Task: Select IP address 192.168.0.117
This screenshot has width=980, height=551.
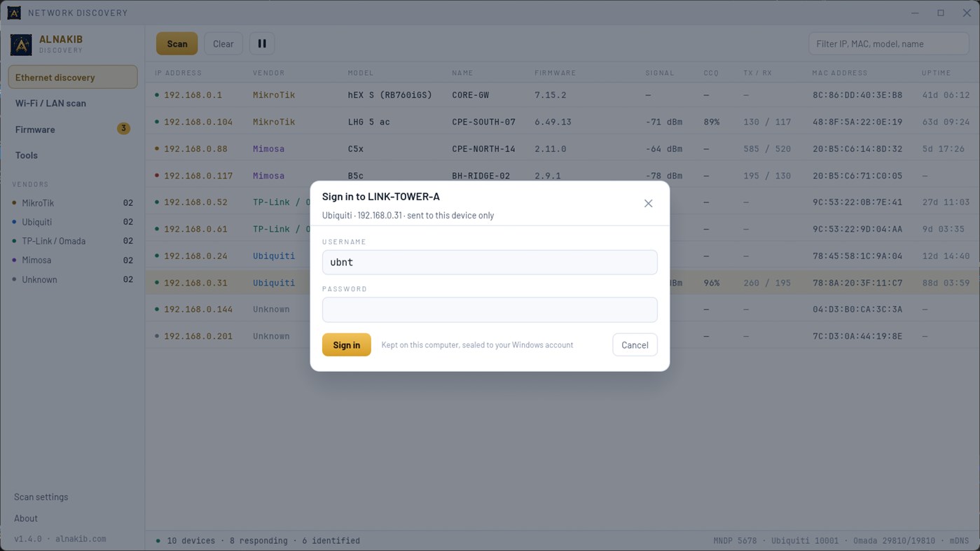Action: coord(198,176)
